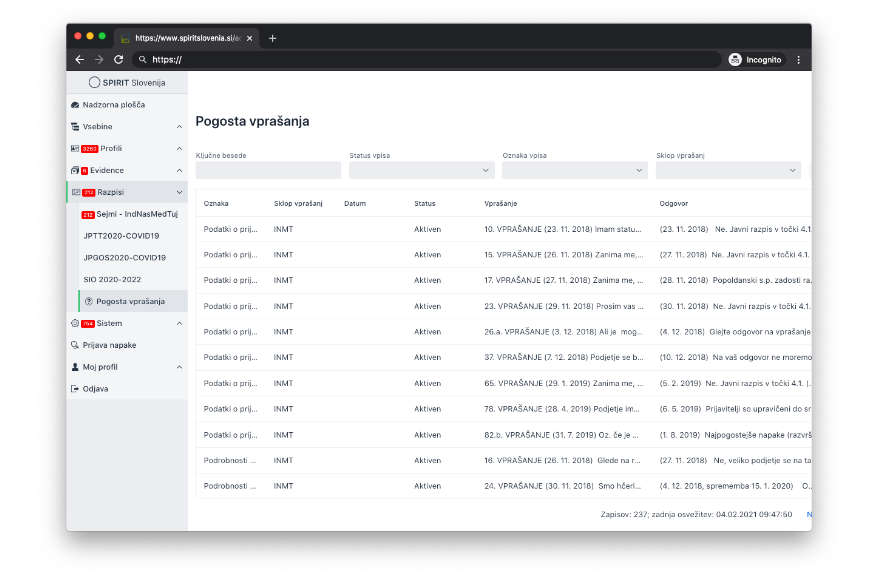Open SIO 2020-2022 sidebar entry
Image resolution: width=878 pixels, height=576 pixels.
point(113,279)
